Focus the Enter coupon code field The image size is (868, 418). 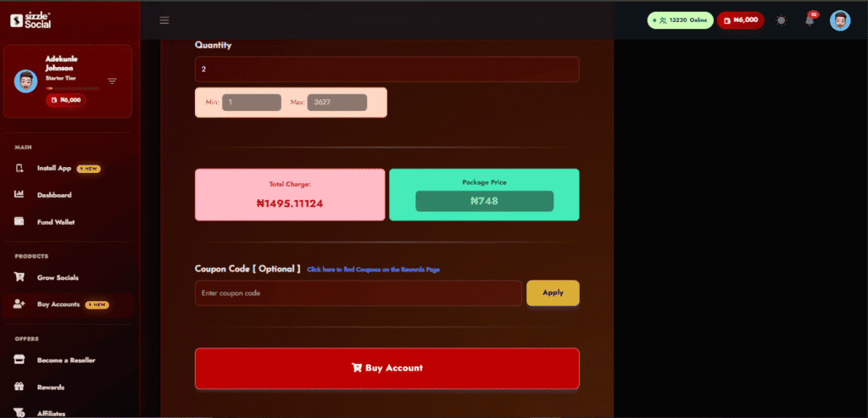tap(359, 293)
